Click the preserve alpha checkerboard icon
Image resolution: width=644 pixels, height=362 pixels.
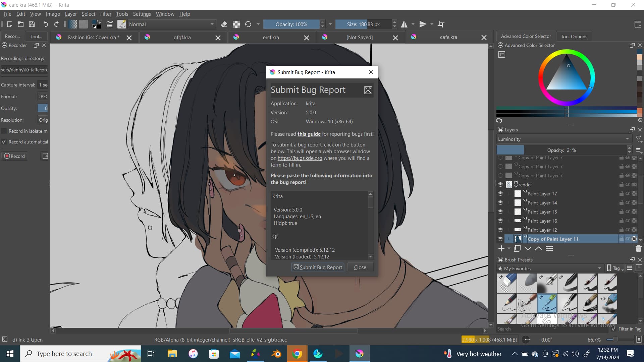point(236,24)
